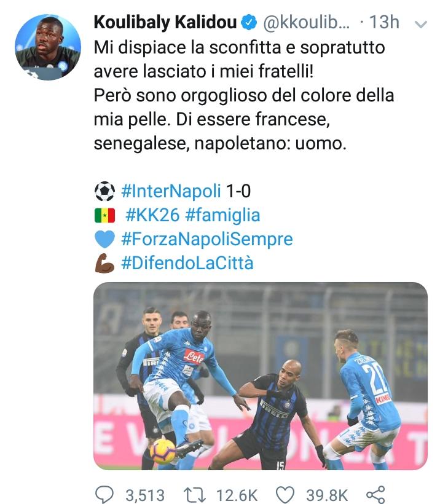Like the tweet with heart icon
Screen dimensions: 440x504
coord(285,495)
